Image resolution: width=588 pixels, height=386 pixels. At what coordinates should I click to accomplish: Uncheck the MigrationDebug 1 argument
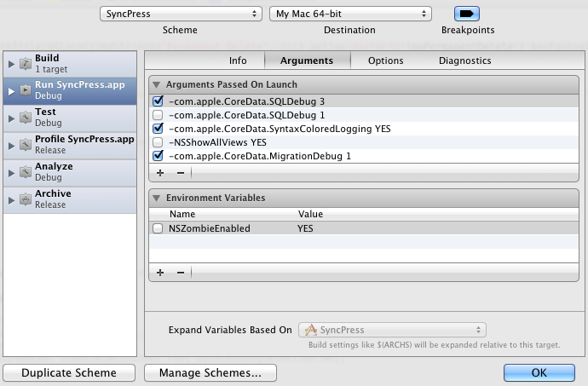coord(158,155)
